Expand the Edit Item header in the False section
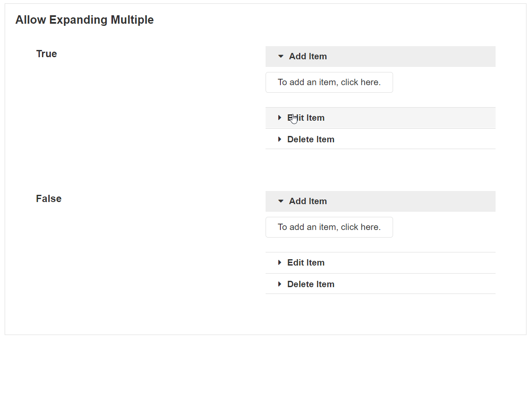The height and width of the screenshot is (396, 532). click(380, 263)
